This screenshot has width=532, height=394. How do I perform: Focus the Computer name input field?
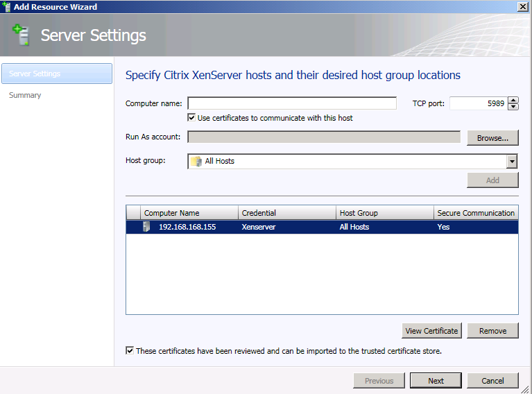(292, 103)
